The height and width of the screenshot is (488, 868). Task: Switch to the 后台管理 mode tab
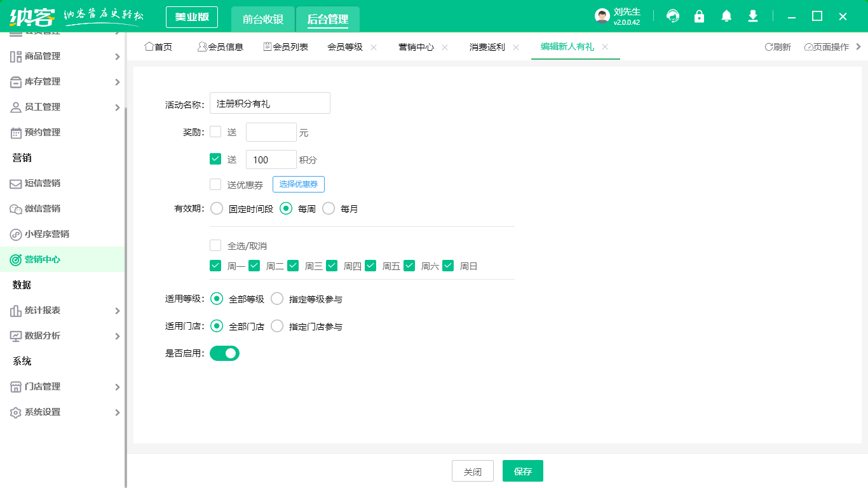(x=328, y=20)
